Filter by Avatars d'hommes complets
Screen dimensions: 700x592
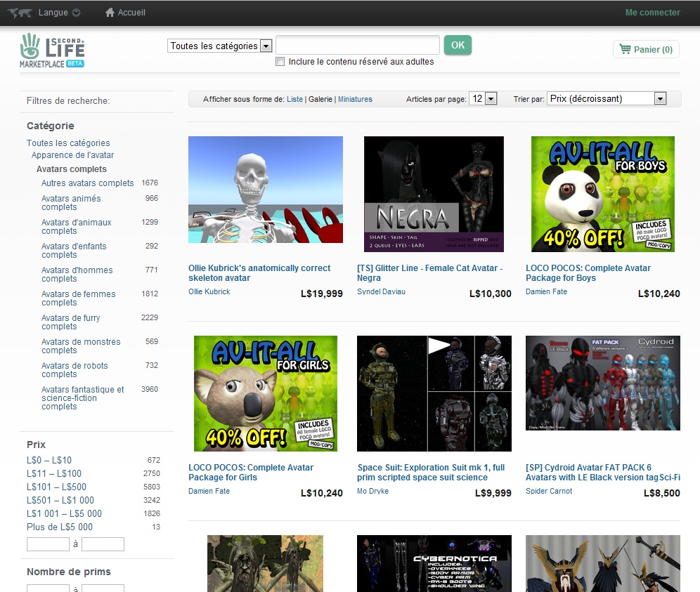77,275
